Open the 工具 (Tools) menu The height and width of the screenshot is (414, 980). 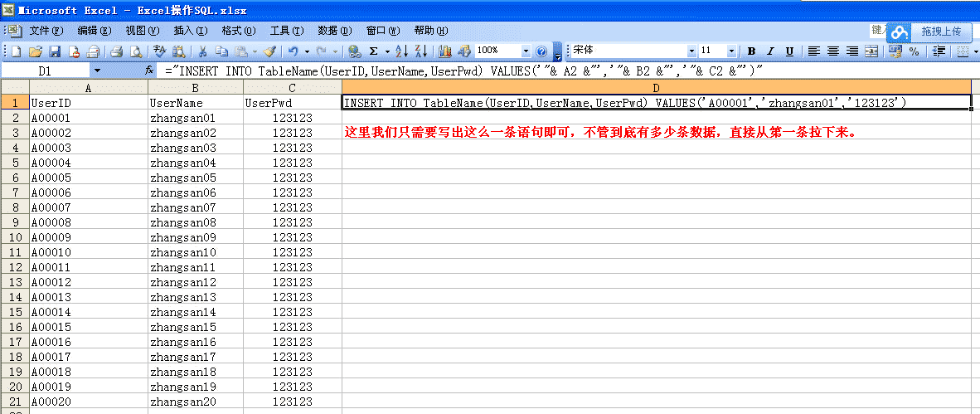pos(287,31)
